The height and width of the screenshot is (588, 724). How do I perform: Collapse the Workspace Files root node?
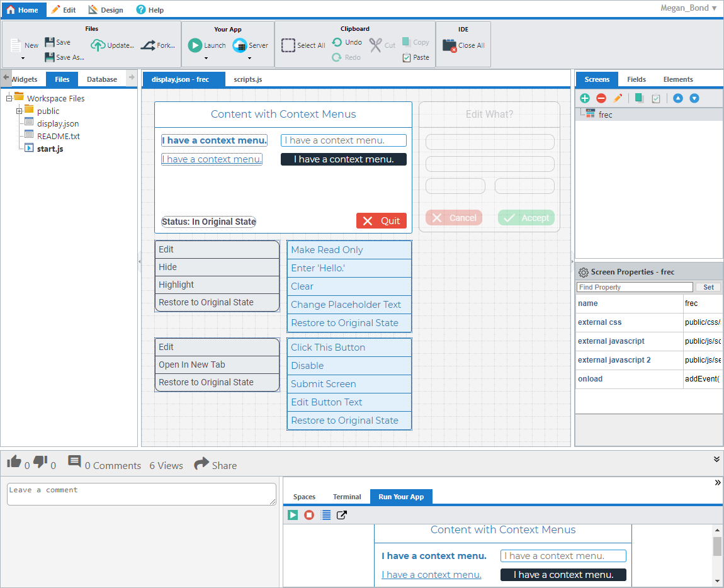[9, 98]
